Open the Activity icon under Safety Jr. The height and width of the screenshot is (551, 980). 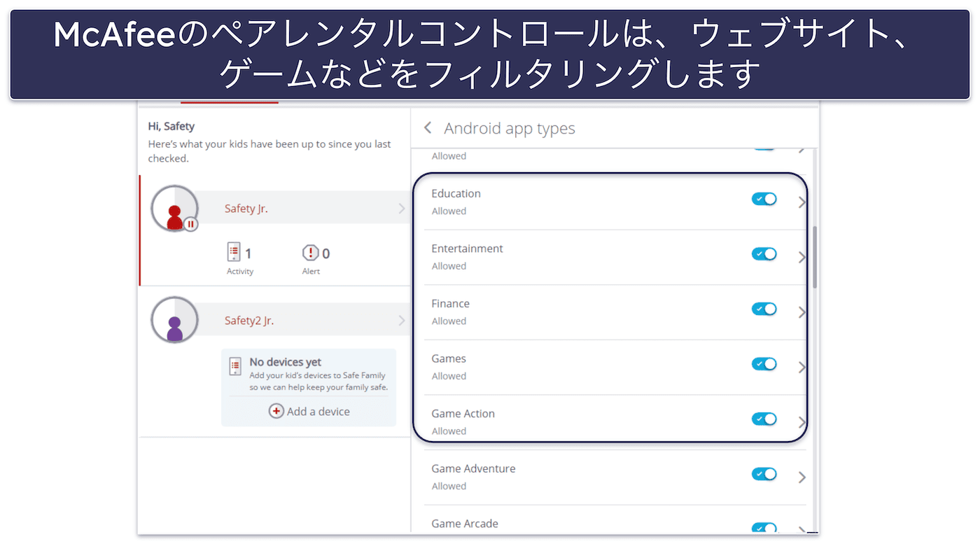point(234,252)
